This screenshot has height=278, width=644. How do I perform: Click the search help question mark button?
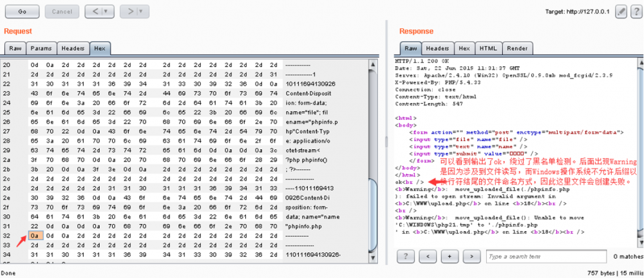[x=406, y=256]
